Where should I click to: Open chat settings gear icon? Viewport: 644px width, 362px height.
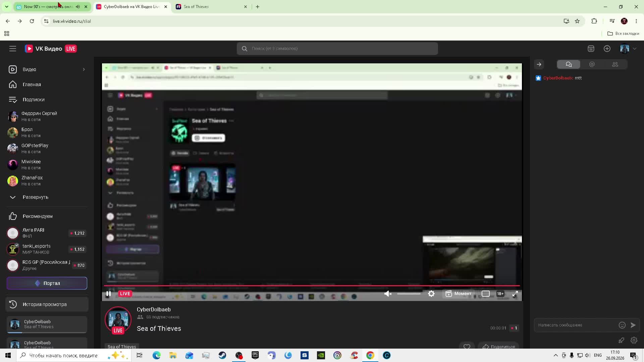(x=634, y=340)
